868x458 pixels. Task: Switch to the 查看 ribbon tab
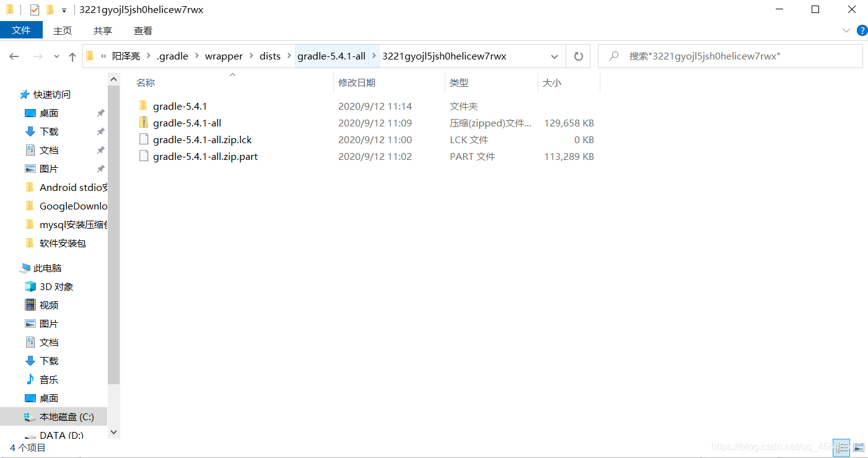[x=142, y=30]
